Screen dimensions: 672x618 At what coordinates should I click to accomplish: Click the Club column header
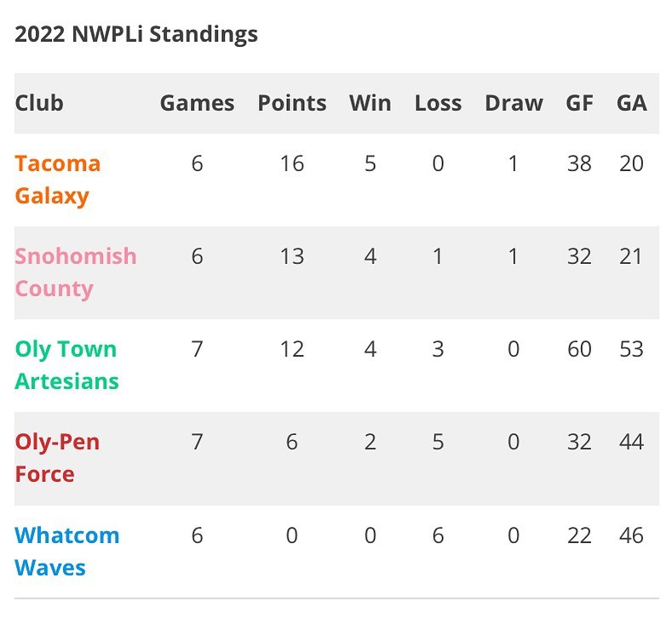(x=39, y=103)
